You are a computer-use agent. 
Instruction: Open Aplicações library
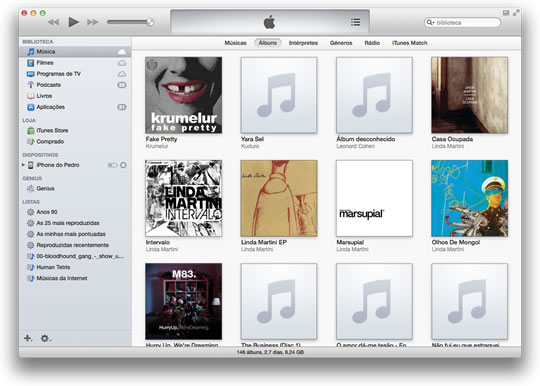[75, 107]
